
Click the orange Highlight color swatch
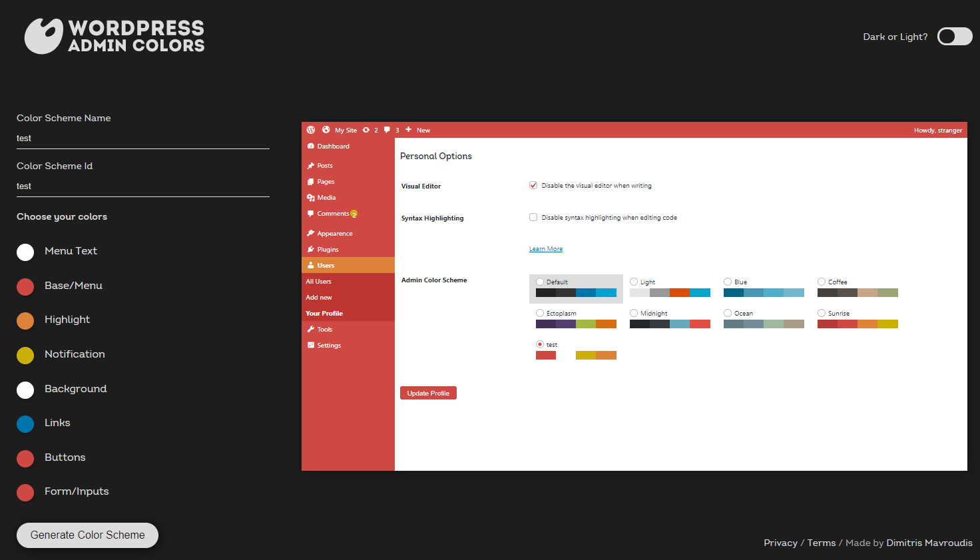[x=25, y=320]
